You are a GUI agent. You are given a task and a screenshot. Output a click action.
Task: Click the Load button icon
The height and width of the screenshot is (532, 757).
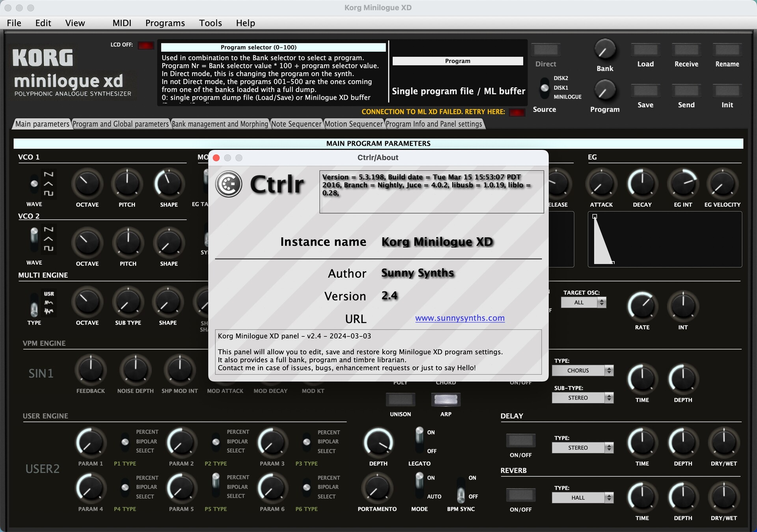coord(645,50)
